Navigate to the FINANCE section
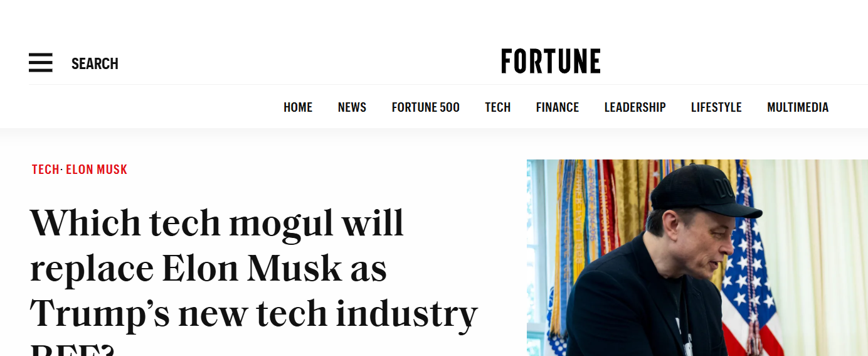This screenshot has width=868, height=356. (558, 107)
